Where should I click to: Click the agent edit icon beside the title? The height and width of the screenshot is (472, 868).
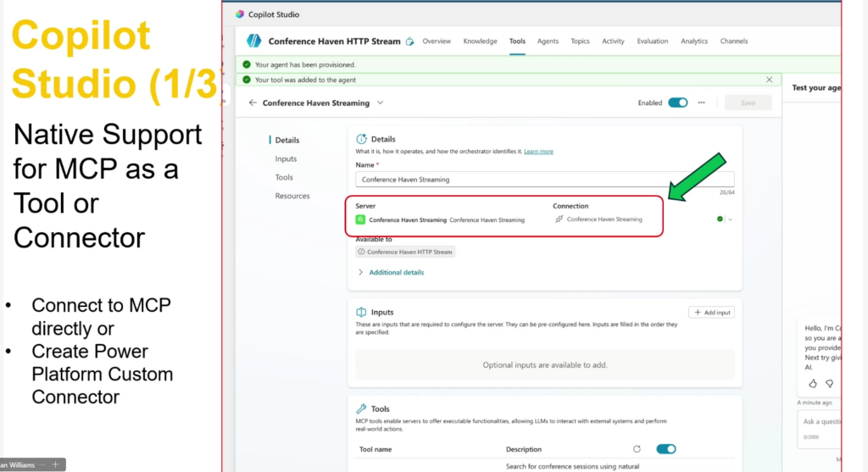click(x=410, y=41)
